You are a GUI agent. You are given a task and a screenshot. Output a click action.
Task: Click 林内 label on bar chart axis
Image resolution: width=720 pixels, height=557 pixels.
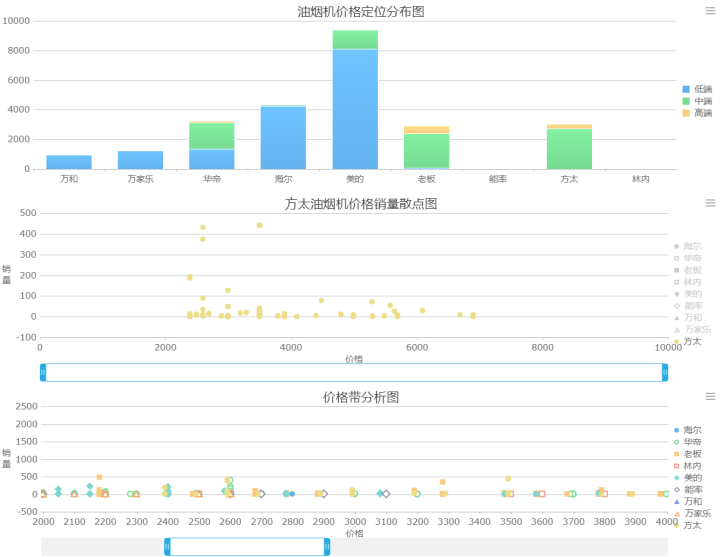(x=641, y=179)
